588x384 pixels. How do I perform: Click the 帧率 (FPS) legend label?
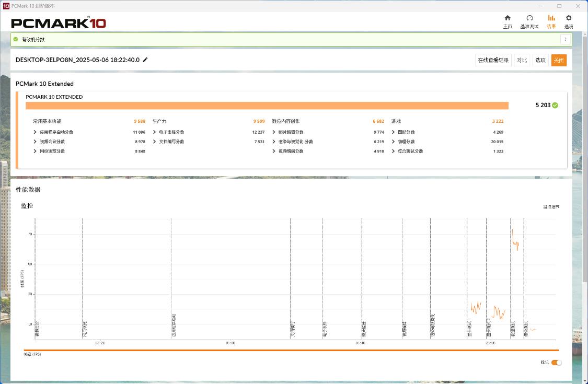[32, 354]
